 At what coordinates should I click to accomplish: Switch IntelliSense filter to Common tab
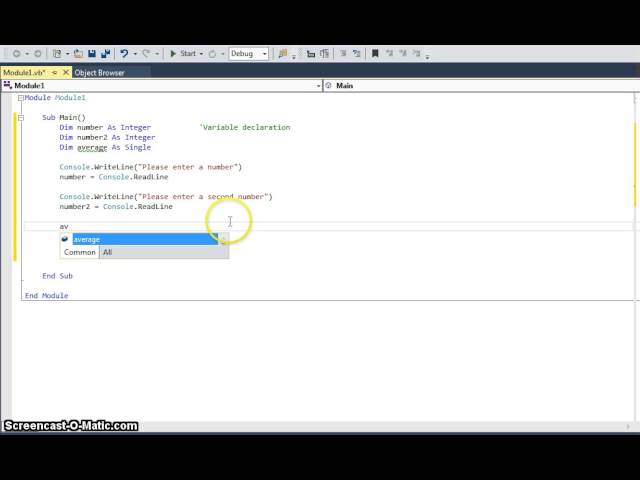(80, 252)
